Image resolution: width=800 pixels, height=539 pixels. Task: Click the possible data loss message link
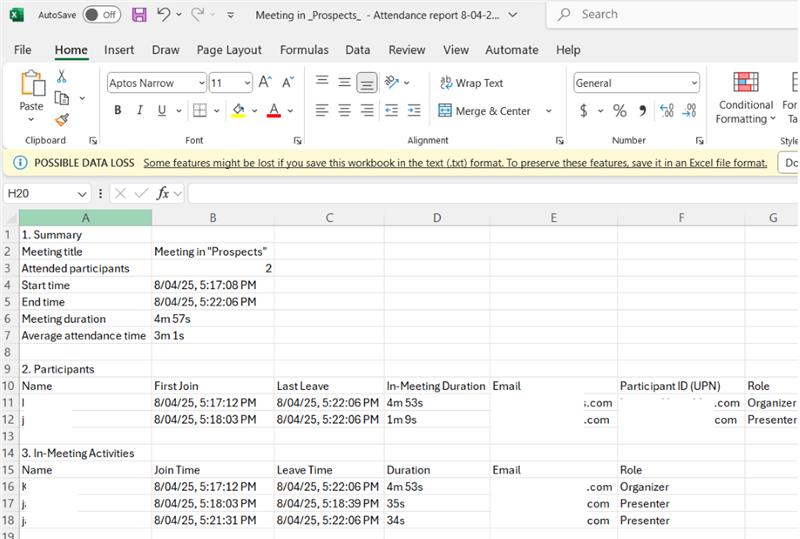pyautogui.click(x=455, y=163)
